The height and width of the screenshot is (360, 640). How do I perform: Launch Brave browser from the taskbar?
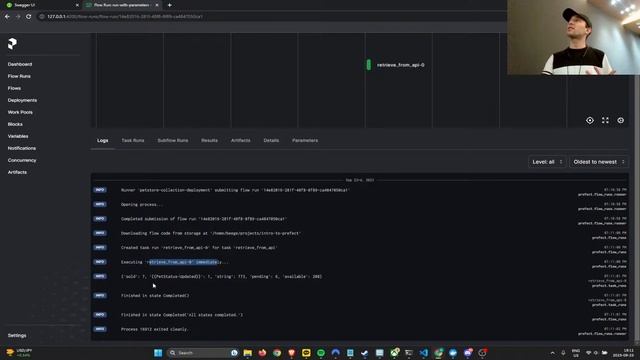(x=291, y=353)
